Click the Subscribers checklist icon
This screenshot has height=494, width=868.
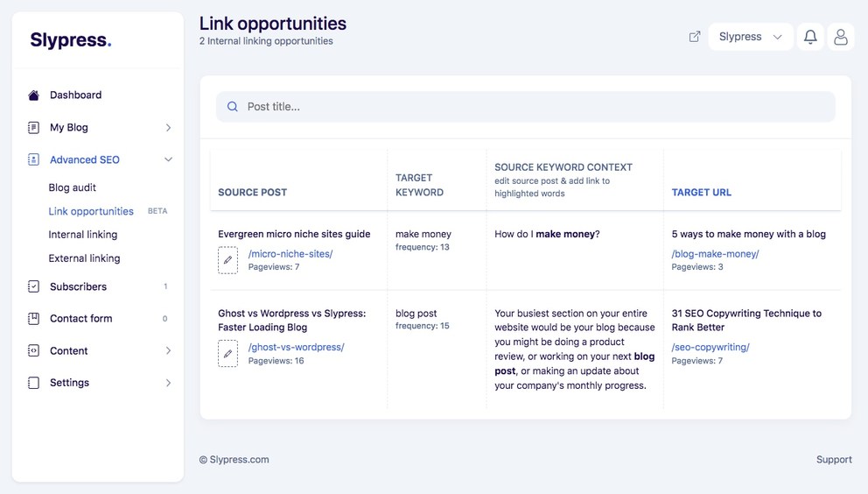[x=34, y=286]
